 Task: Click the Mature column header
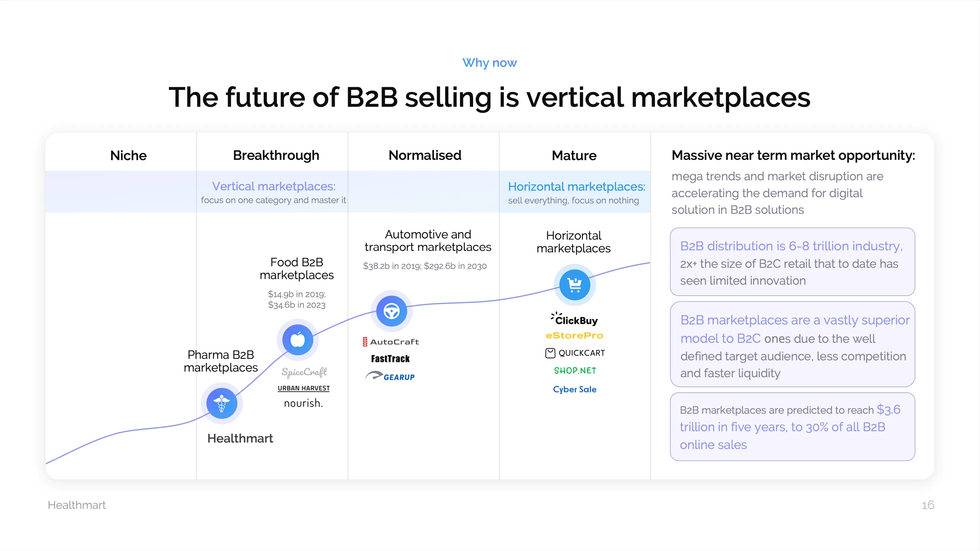(x=574, y=155)
